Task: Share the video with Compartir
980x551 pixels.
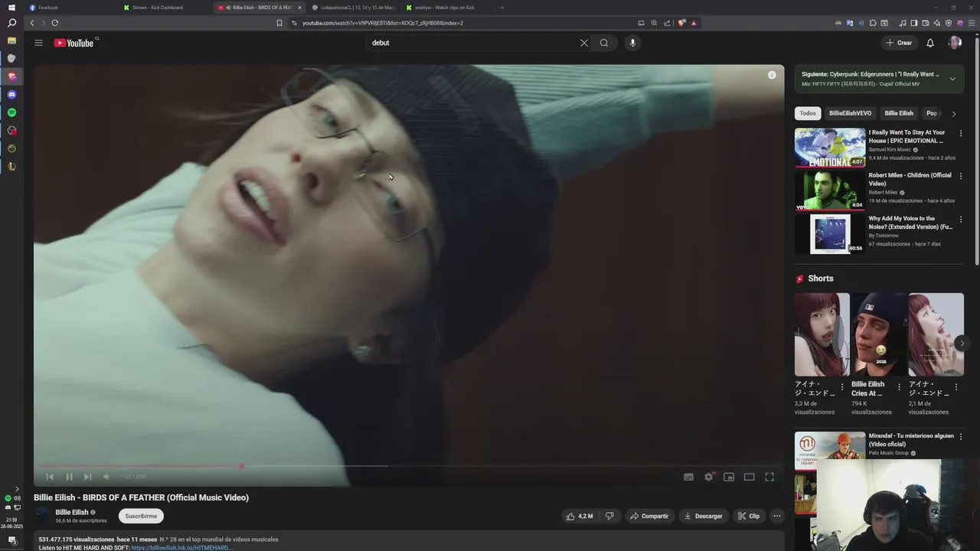Action: [x=649, y=516]
